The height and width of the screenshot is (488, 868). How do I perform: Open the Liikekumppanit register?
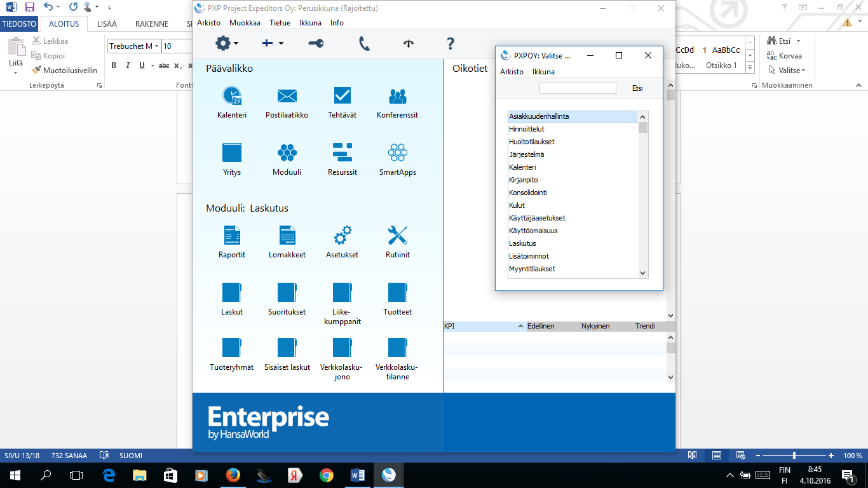pyautogui.click(x=342, y=292)
